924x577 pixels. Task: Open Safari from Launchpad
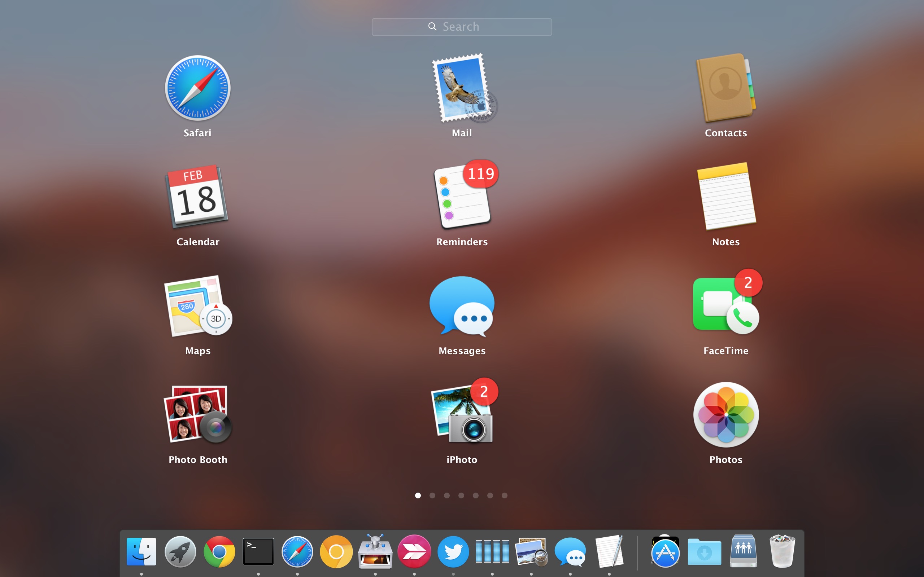click(197, 88)
